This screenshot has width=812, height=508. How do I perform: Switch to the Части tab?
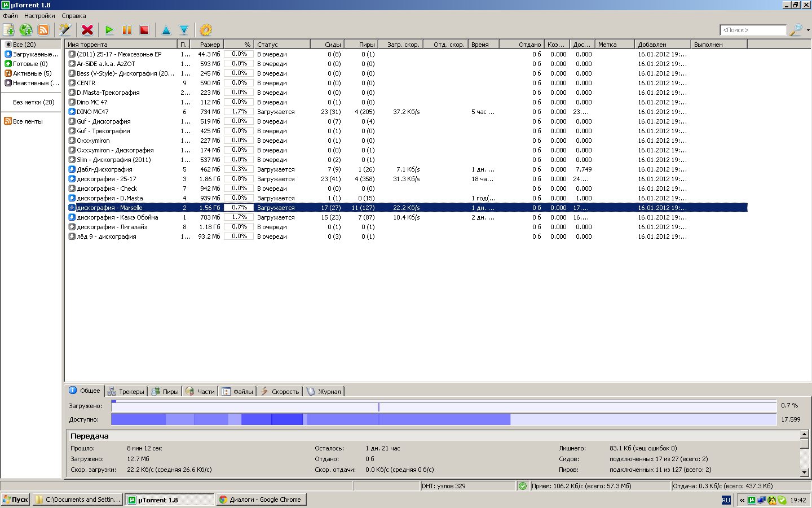[200, 391]
